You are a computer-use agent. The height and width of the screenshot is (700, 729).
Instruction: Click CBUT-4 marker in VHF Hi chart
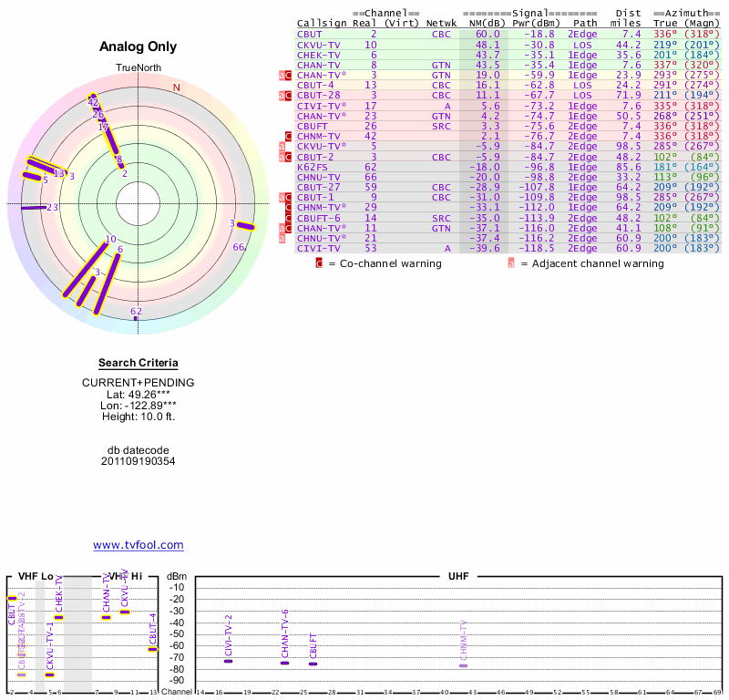click(152, 649)
